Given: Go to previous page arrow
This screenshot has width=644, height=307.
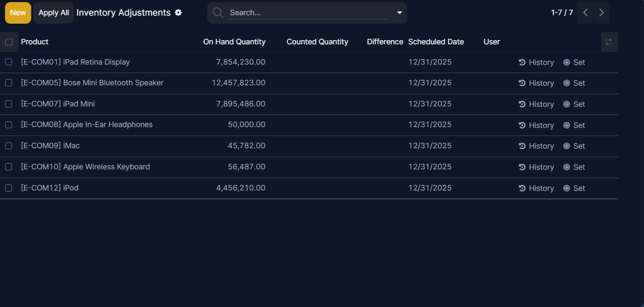Looking at the screenshot, I should coord(585,13).
